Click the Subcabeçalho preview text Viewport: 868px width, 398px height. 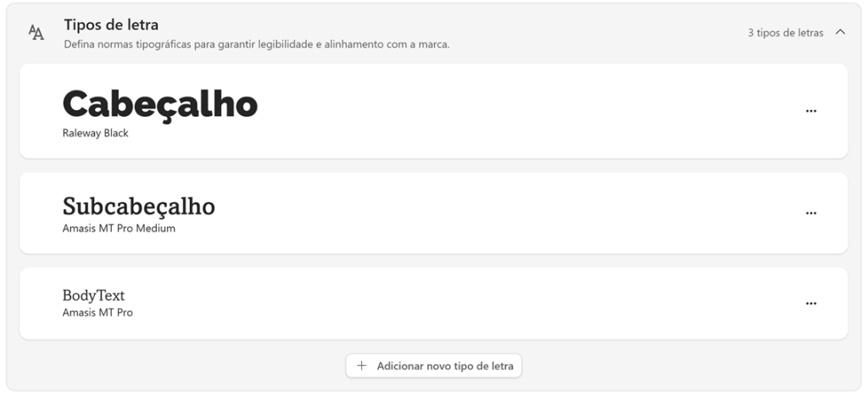pos(138,206)
